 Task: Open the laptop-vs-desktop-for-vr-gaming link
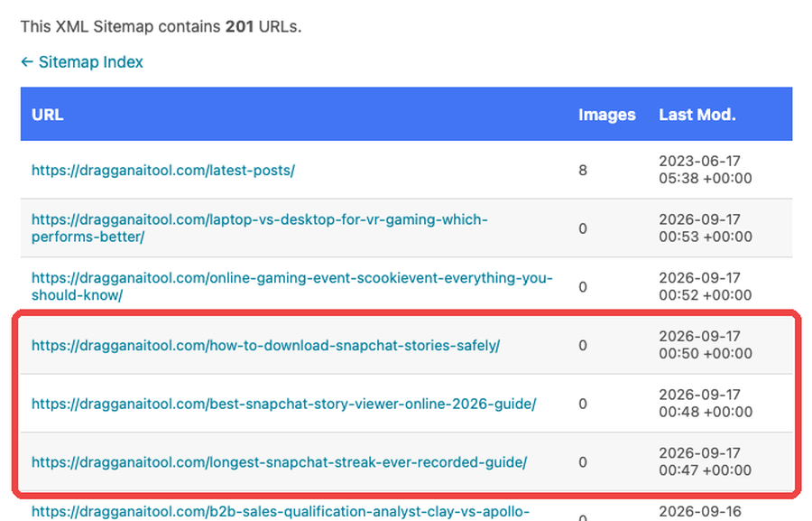(260, 228)
